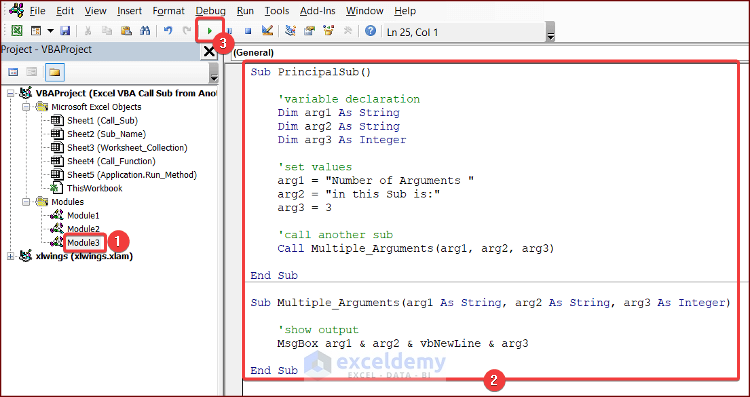Stop execution with the Reset square icon
This screenshot has width=750, height=397.
coord(248,31)
